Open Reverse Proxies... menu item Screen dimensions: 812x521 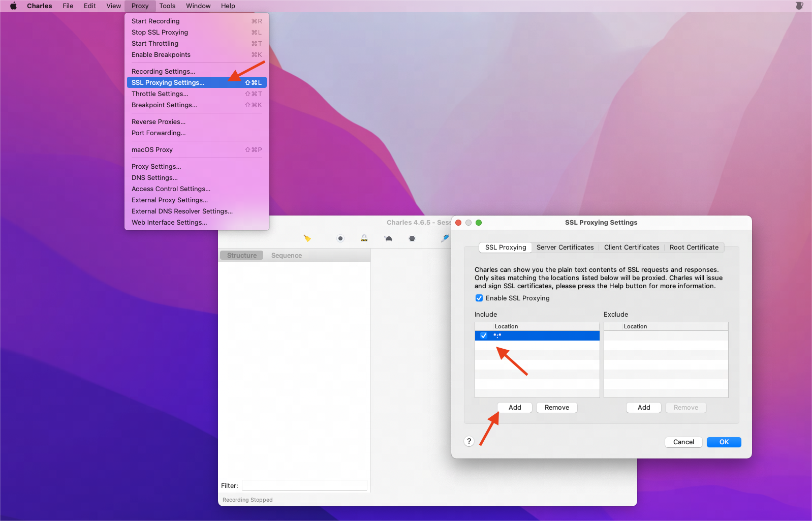tap(197, 122)
